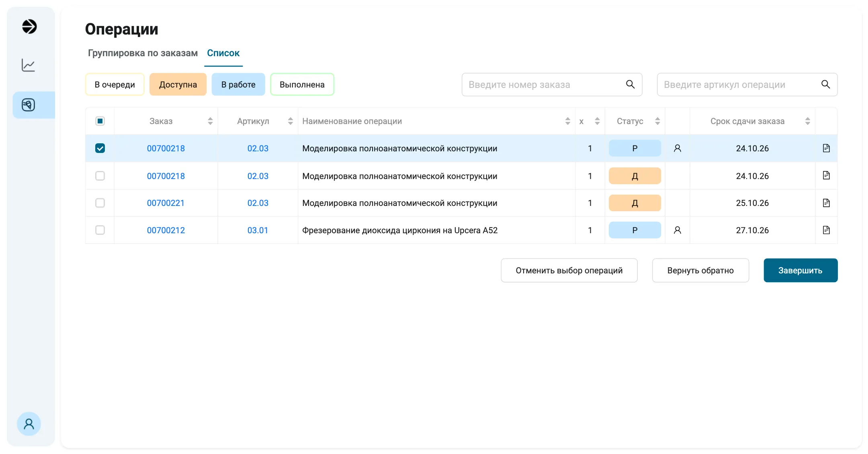Open the document icon of the 00700212 row
The height and width of the screenshot is (454, 868).
tap(826, 230)
